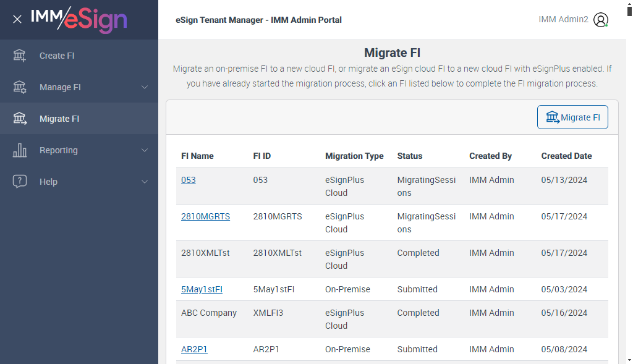Click the Created By column header
This screenshot has height=364, width=633.
click(x=490, y=156)
